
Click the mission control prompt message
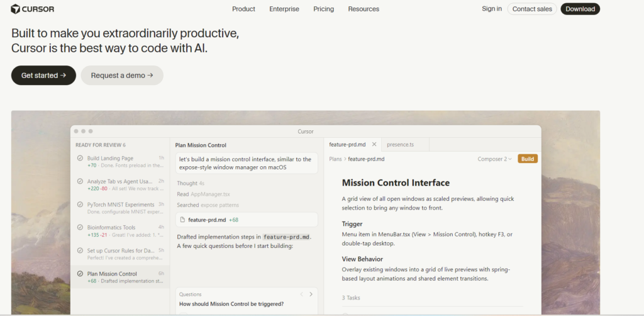pos(247,163)
